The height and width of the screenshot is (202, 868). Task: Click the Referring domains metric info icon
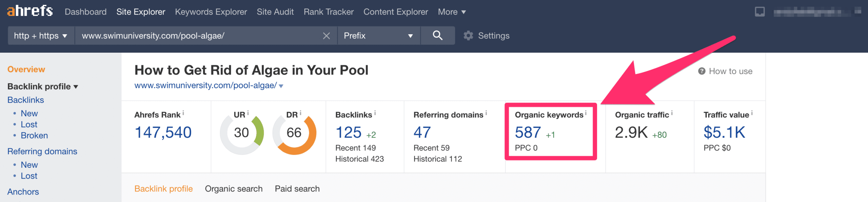[486, 113]
